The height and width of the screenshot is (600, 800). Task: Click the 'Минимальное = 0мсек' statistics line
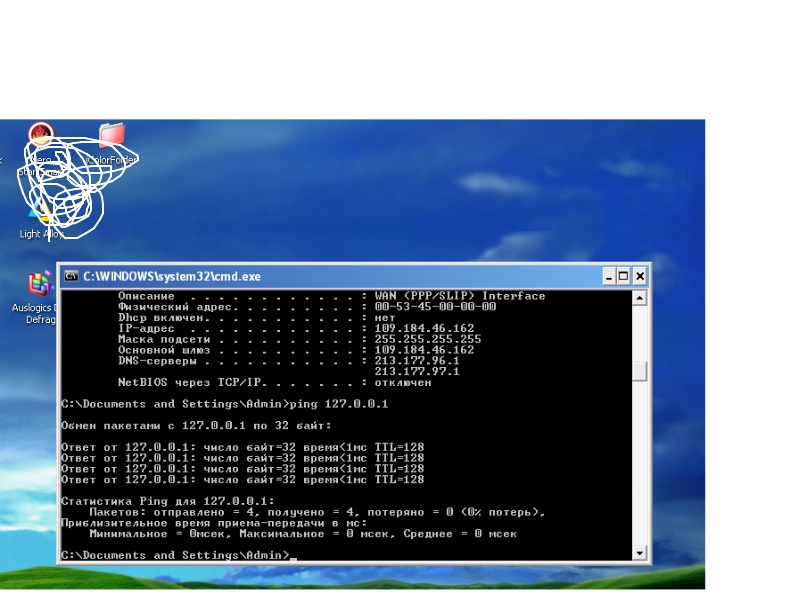pos(303,534)
